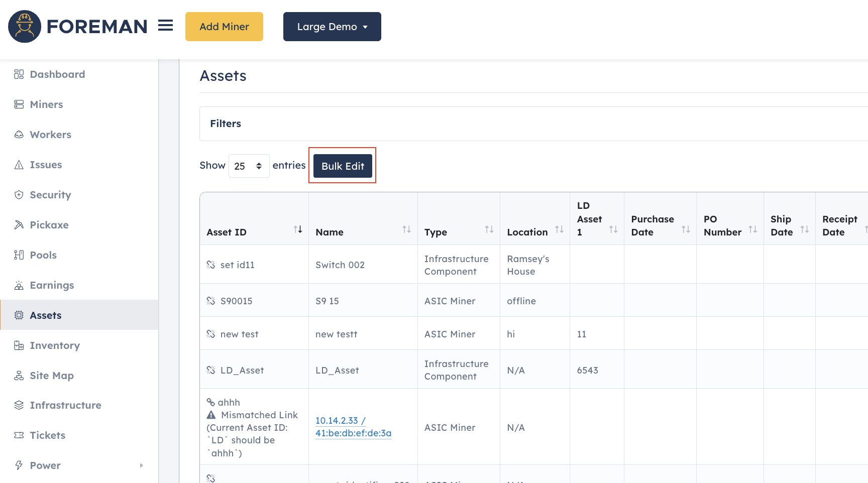Click the unlinked icon beside new test
This screenshot has height=483, width=868.
click(211, 334)
